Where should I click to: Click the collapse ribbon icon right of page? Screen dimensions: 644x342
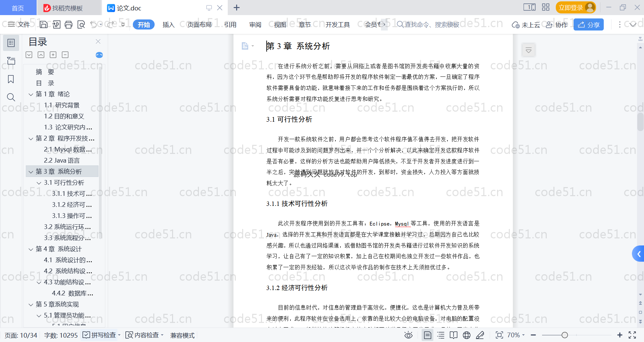[529, 50]
